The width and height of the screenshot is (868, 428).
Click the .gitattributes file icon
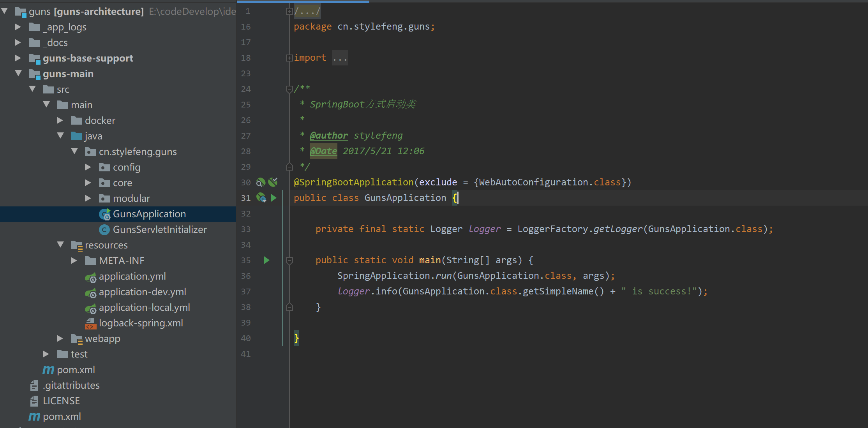[x=34, y=386]
